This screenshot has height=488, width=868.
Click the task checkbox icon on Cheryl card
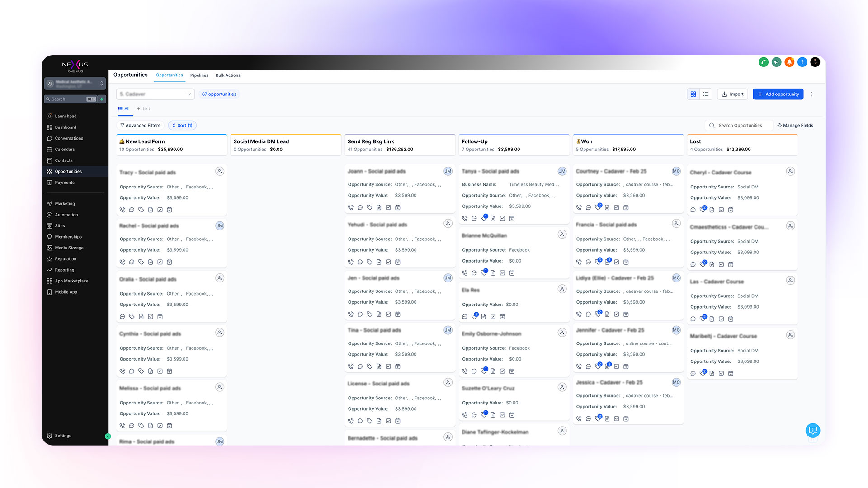(x=722, y=210)
